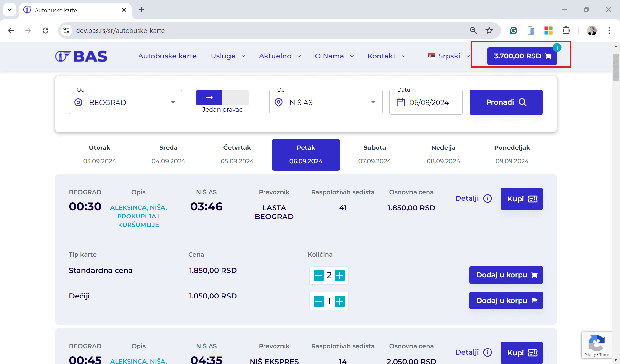Toggle the Jedan pravac direction switch
The image size is (620, 364).
222,97
